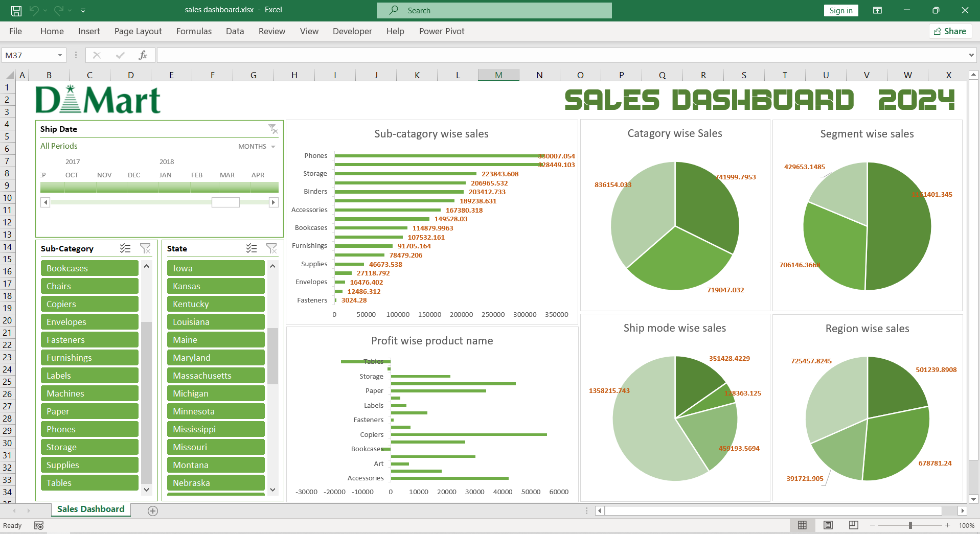Open the Formulas tab
This screenshot has height=534, width=980.
(194, 31)
